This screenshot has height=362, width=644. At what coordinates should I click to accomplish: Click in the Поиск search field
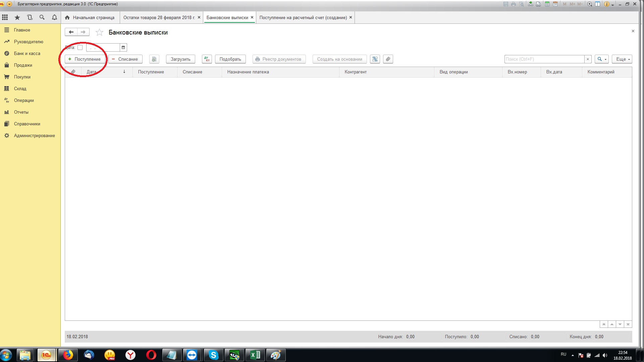click(x=544, y=59)
